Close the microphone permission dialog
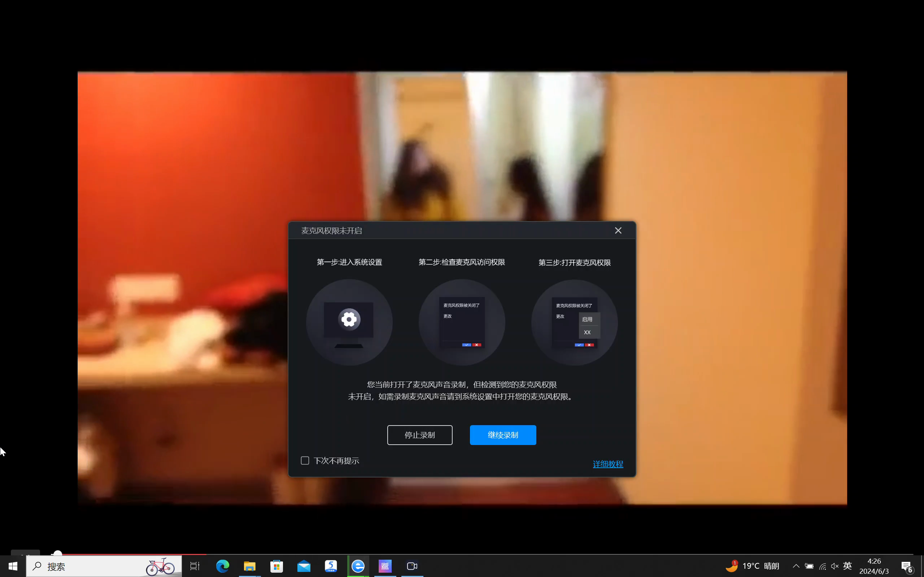This screenshot has height=577, width=924. pyautogui.click(x=618, y=230)
